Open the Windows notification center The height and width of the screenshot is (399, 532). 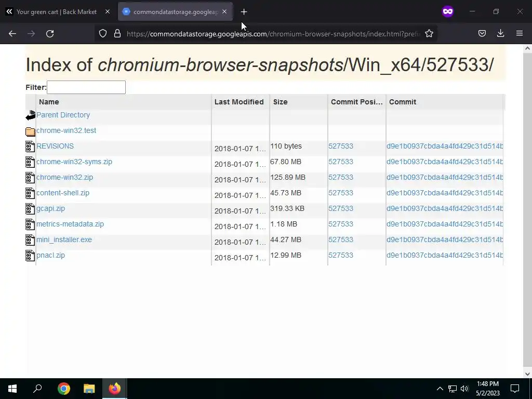(515, 389)
